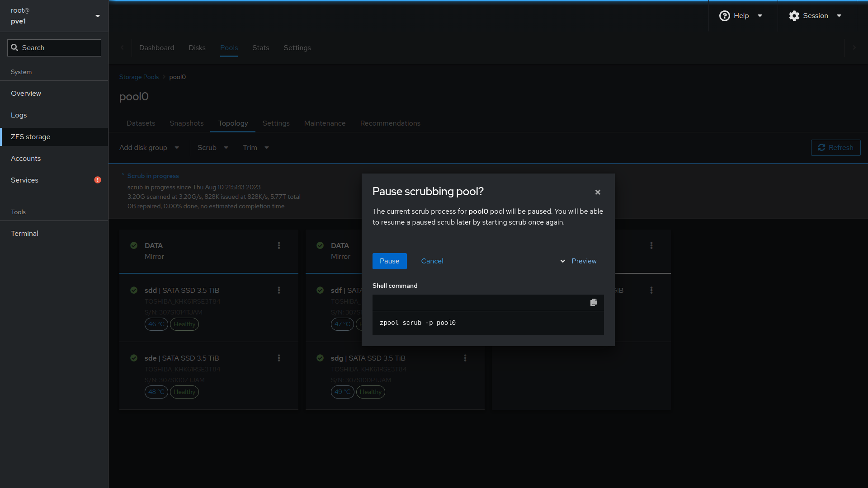Open Services in the sidebar
The width and height of the screenshot is (868, 488).
[54, 180]
